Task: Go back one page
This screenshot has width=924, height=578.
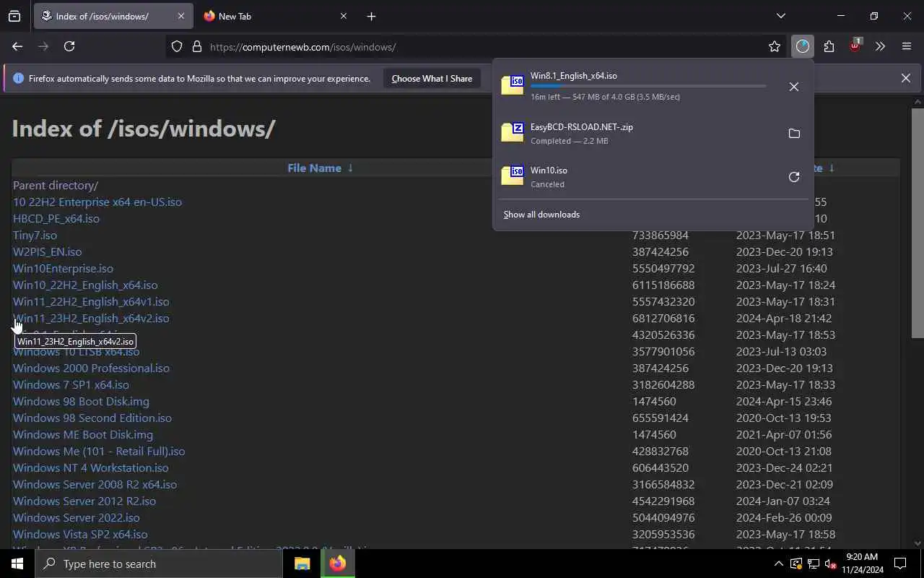Action: pyautogui.click(x=17, y=46)
